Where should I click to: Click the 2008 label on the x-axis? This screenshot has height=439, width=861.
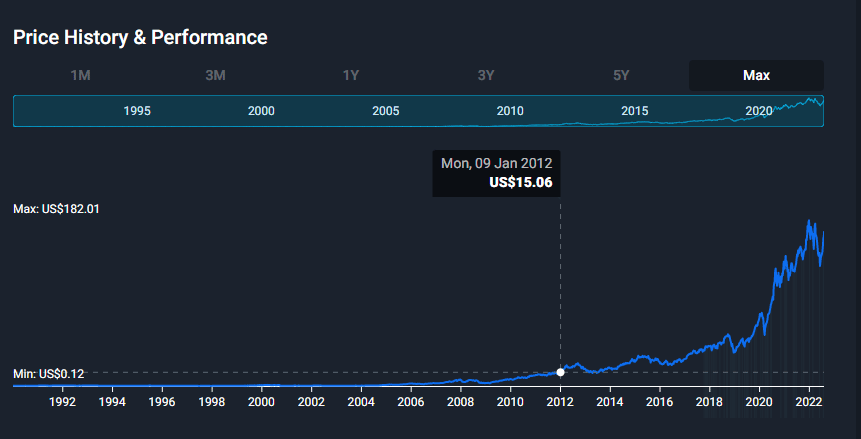460,402
